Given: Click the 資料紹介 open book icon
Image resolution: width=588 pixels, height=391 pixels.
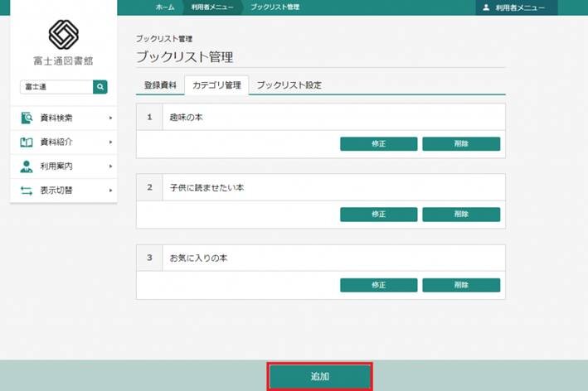Looking at the screenshot, I should pyautogui.click(x=27, y=142).
